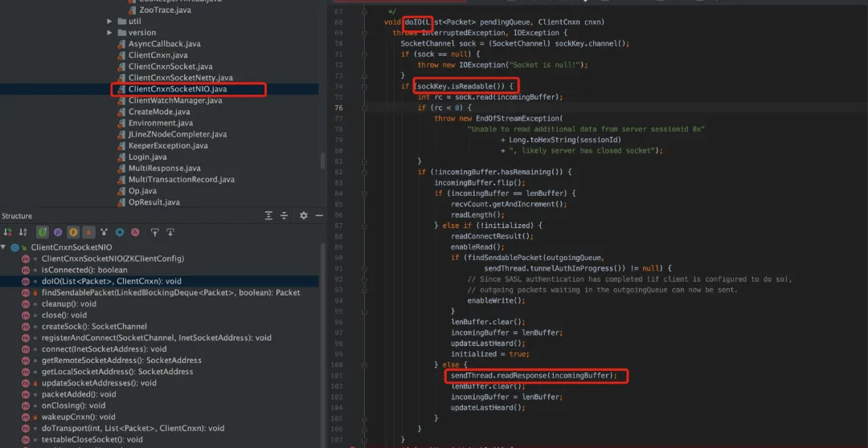Select findSendablePacket method in Structure
The width and height of the screenshot is (868, 448).
170,292
